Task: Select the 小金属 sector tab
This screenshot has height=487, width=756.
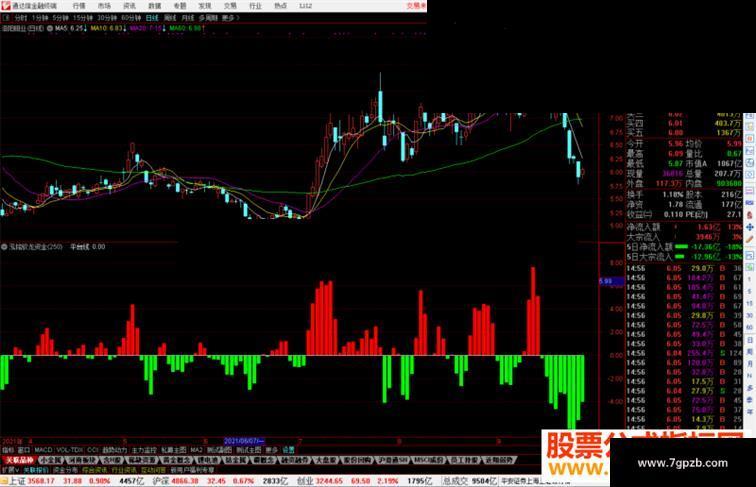Action: coord(52,460)
